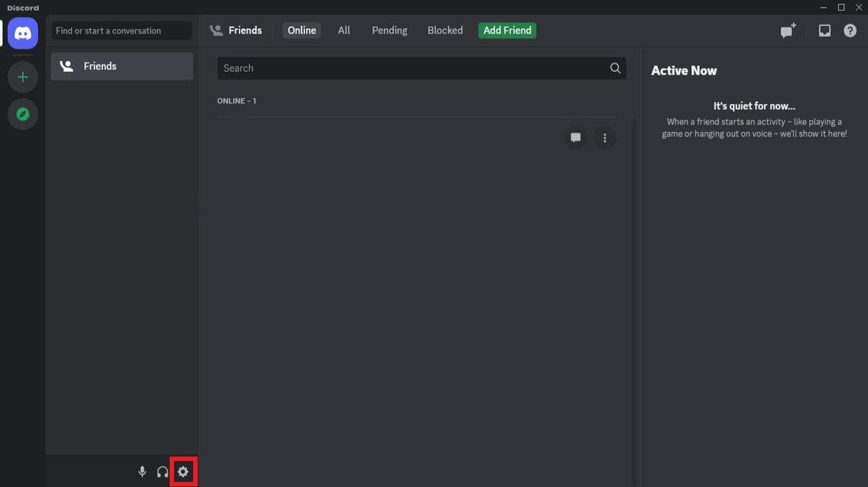Click the Discord home logo button

(x=23, y=33)
